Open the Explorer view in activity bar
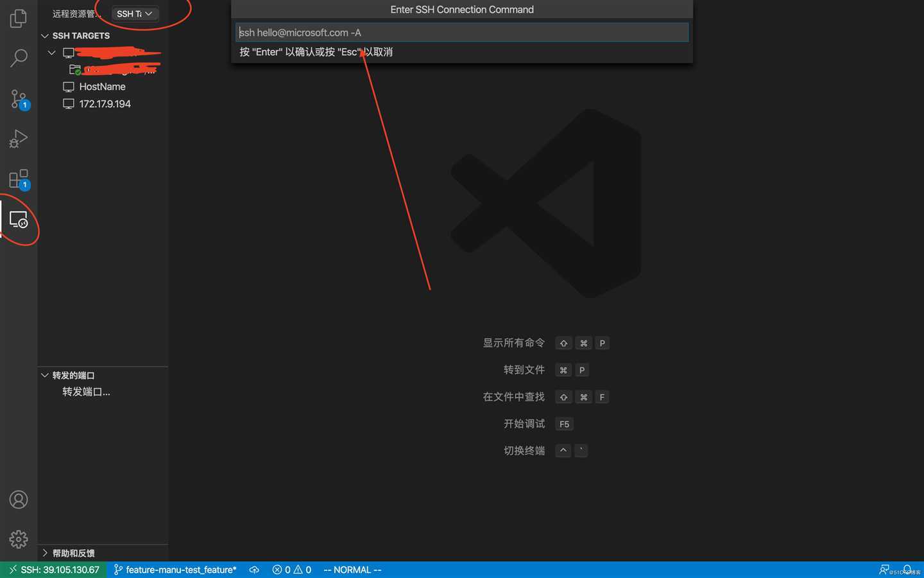This screenshot has height=578, width=924. tap(19, 18)
